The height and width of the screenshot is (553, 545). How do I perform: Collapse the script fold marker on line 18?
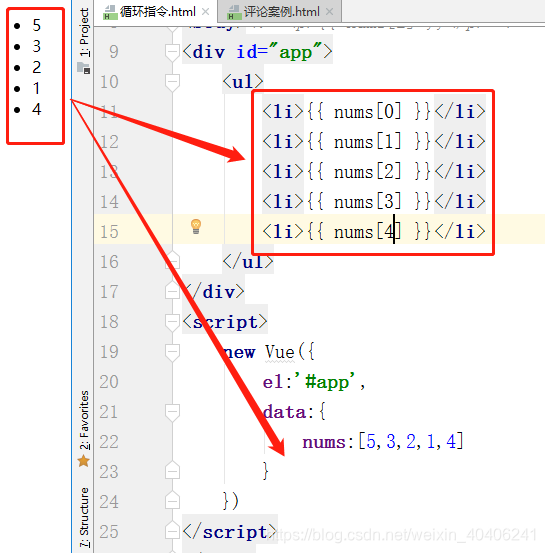[x=172, y=322]
